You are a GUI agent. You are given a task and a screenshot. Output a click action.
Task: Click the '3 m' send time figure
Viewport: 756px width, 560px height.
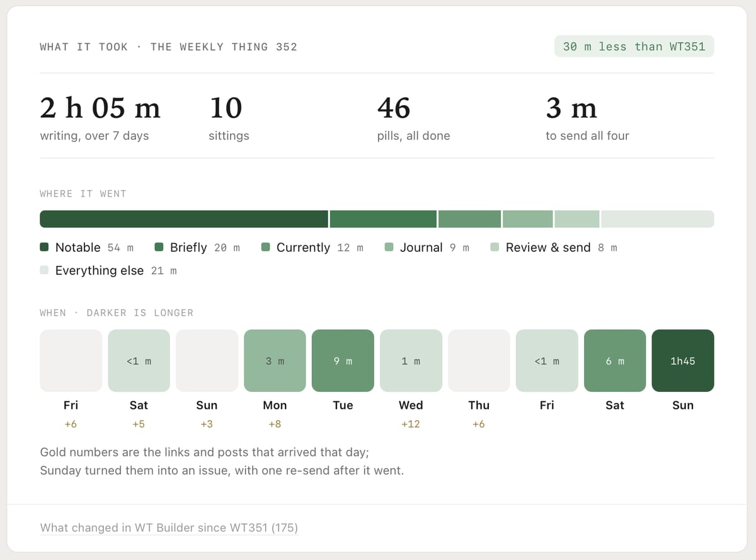click(x=571, y=108)
